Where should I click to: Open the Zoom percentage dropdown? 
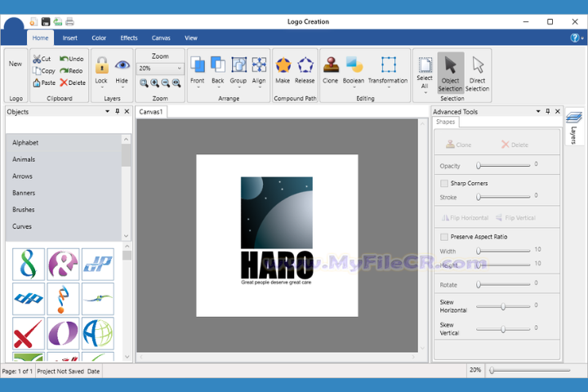(179, 69)
